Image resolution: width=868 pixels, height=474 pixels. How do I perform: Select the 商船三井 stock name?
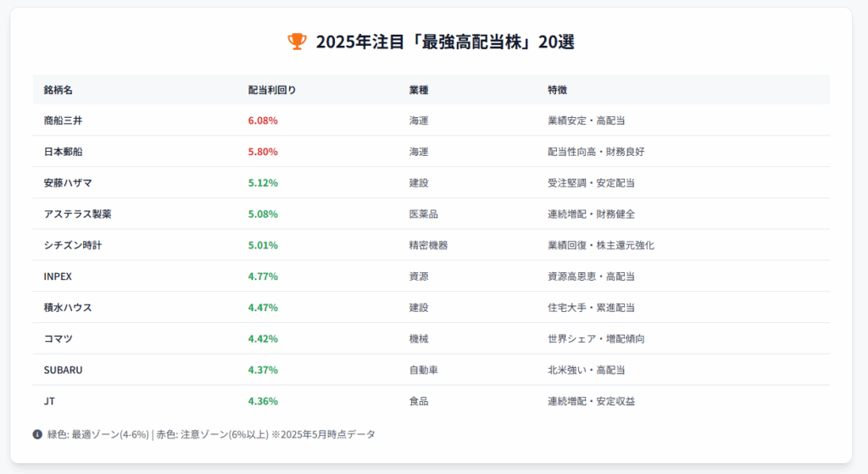63,120
